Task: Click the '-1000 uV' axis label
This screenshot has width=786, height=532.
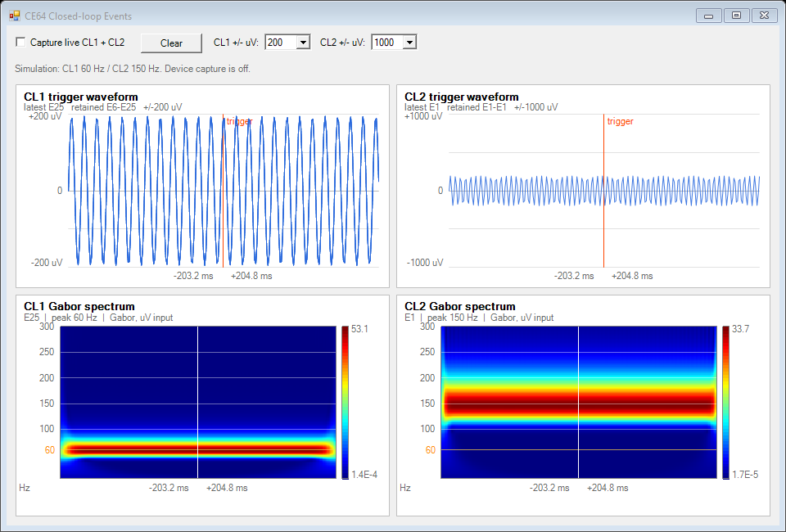Action: (x=425, y=263)
